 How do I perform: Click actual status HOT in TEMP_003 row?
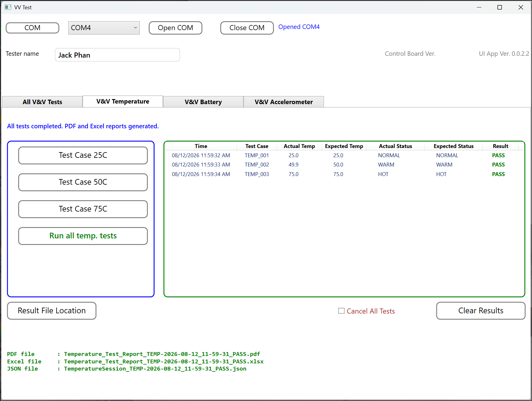(x=383, y=174)
